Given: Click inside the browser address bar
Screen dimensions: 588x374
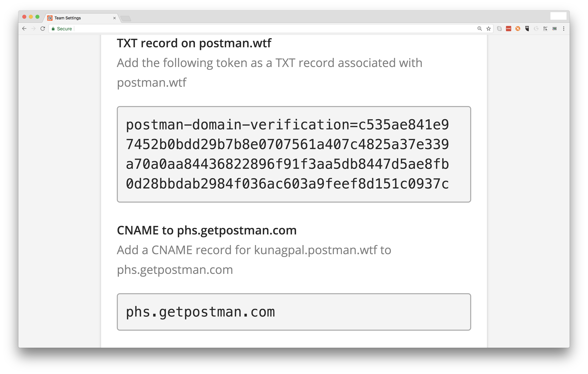Looking at the screenshot, I should coord(273,29).
